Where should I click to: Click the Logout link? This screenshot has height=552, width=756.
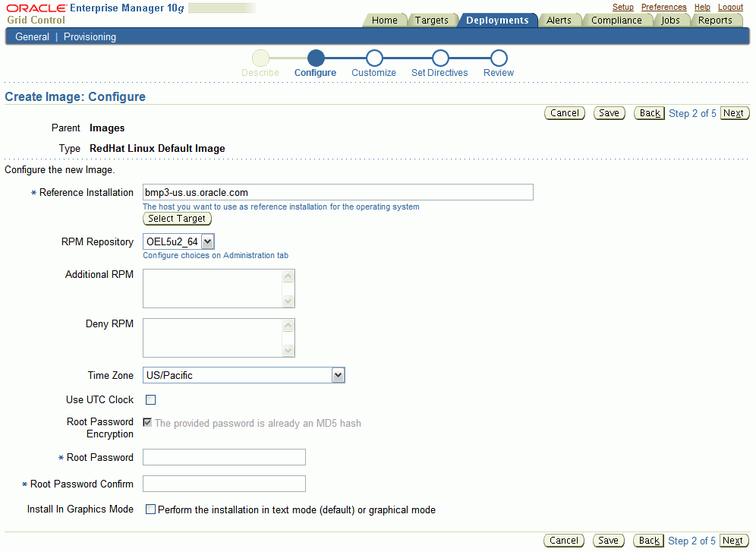pos(730,8)
